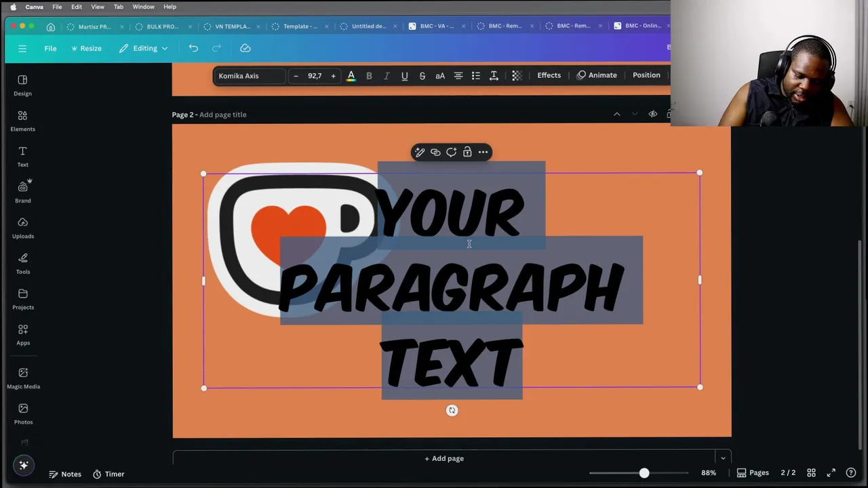Open grid view of pages
868x488 pixels.
click(x=811, y=472)
